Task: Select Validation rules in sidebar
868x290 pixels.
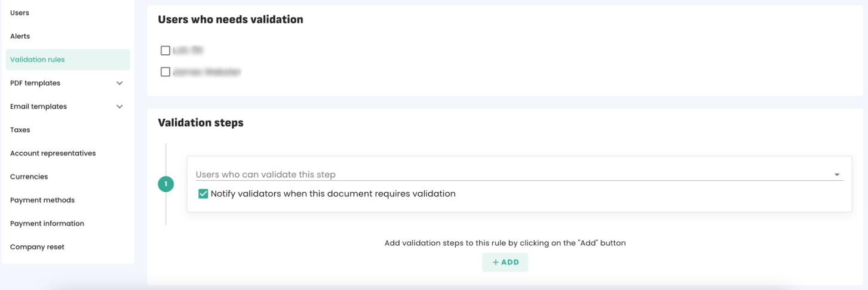Action: pos(38,60)
